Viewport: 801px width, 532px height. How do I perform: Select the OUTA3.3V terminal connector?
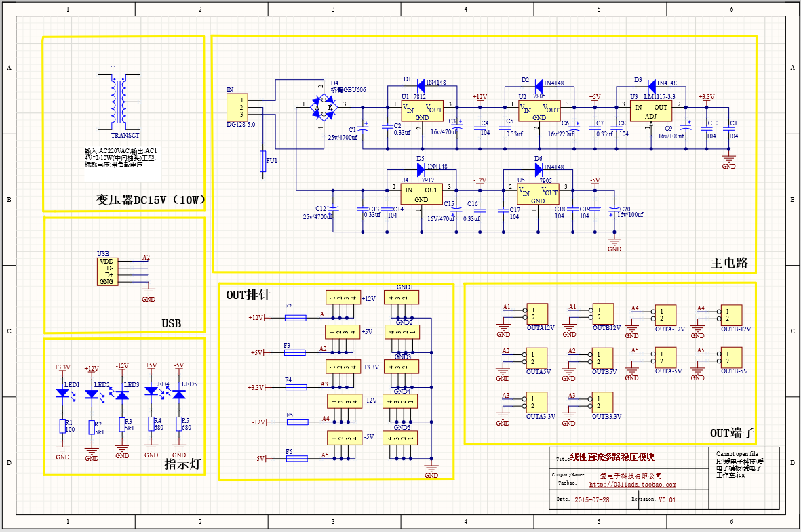537,403
